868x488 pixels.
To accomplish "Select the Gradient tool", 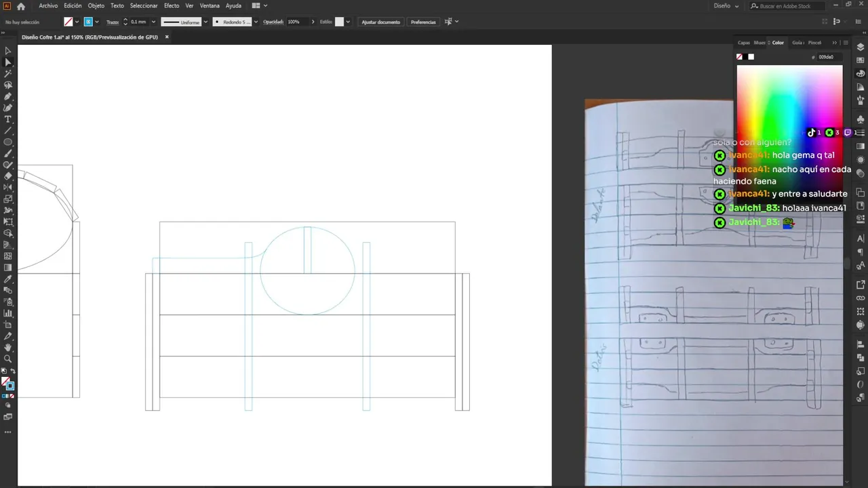I will [8, 268].
